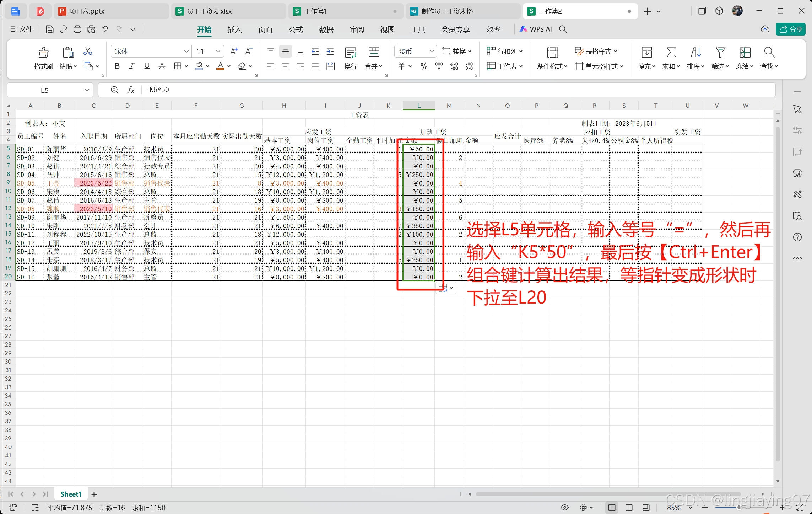812x514 pixels.
Task: Click the Wrap Text (换行) icon
Action: 350,53
